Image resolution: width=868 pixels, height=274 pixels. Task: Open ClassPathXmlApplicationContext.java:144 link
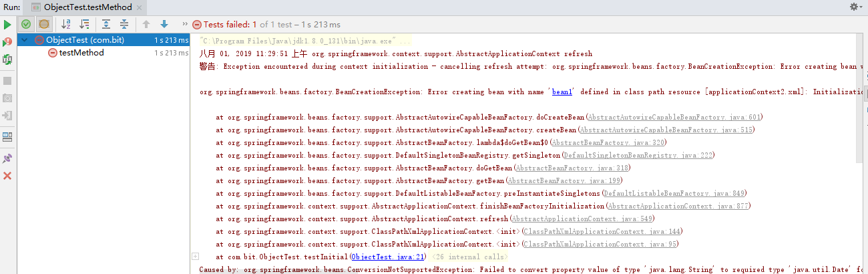tap(602, 231)
